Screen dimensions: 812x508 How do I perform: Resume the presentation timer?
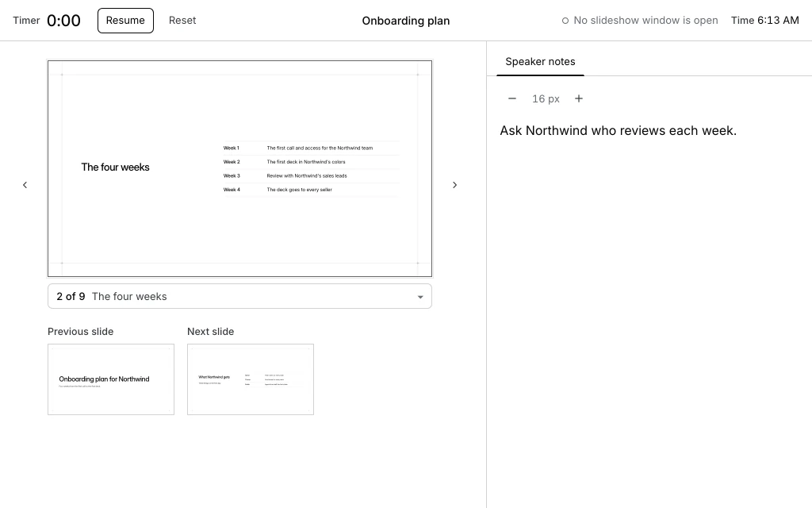click(125, 21)
